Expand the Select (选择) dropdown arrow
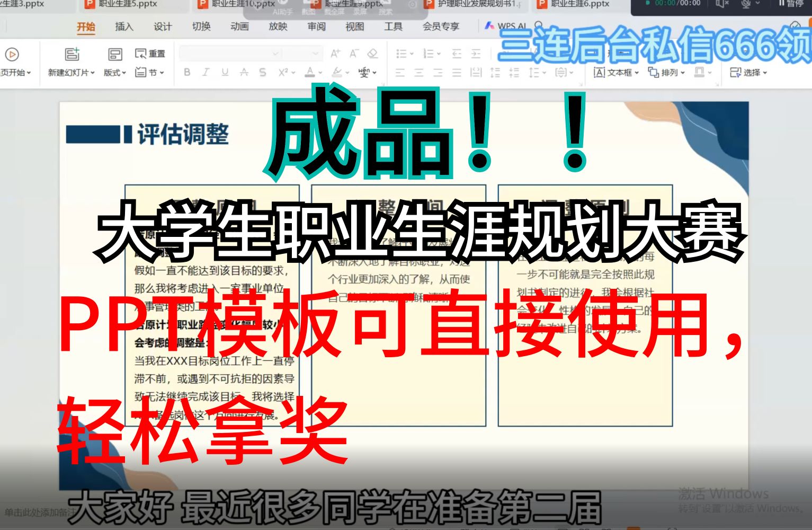Image resolution: width=812 pixels, height=530 pixels. pos(765,73)
